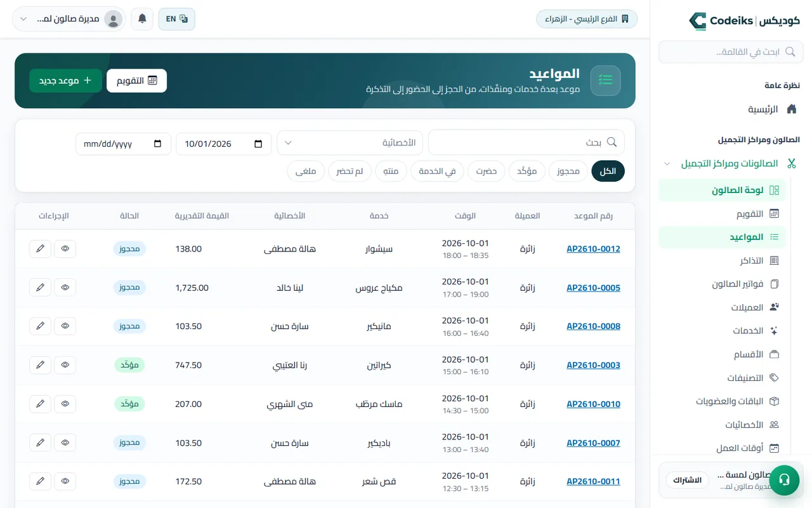Filter by ملغى status chip

[306, 171]
